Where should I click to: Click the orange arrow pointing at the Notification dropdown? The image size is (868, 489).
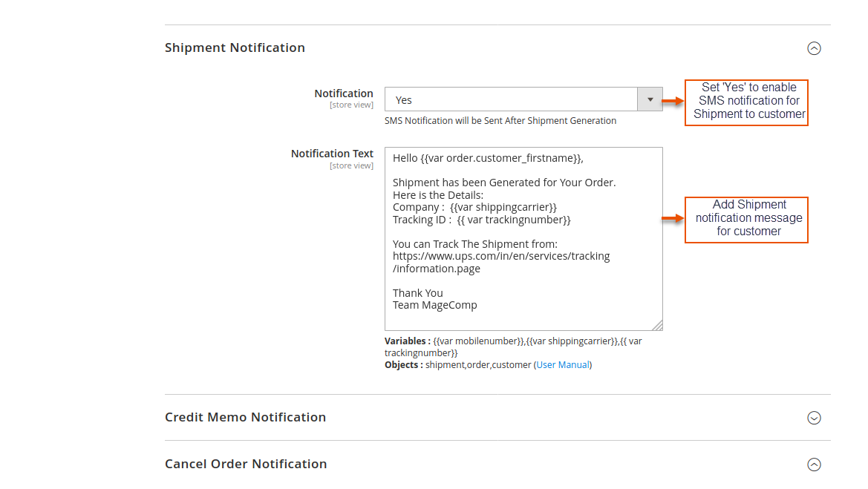click(673, 100)
